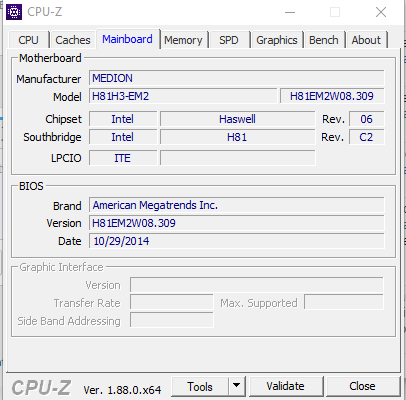
Task: Click the Intel southbridge vendor field
Action: coord(123,137)
